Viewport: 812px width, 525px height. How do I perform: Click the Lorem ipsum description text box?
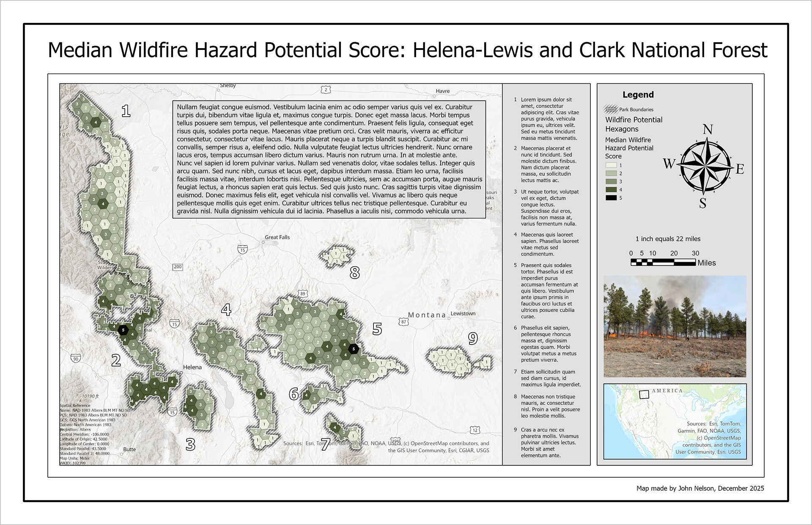[329, 159]
